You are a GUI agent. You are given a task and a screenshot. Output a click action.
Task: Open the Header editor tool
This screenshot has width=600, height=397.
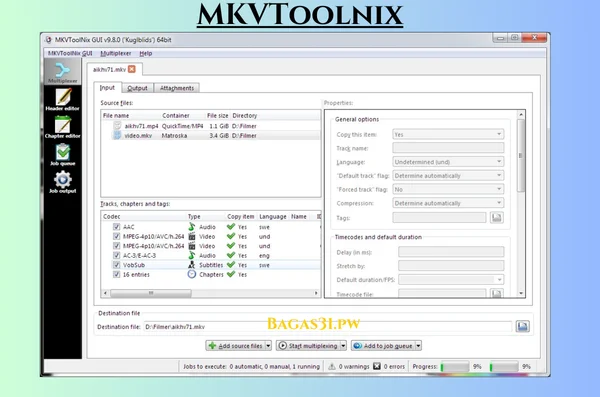pyautogui.click(x=62, y=99)
